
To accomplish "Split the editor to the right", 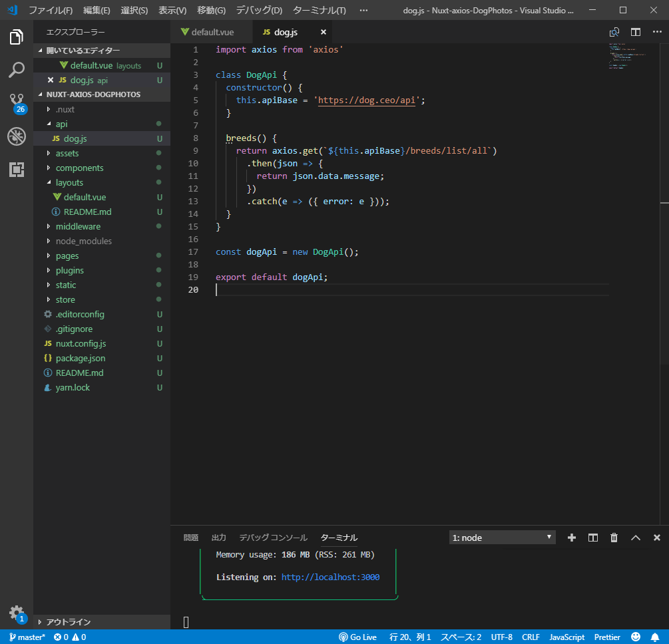I will (636, 32).
